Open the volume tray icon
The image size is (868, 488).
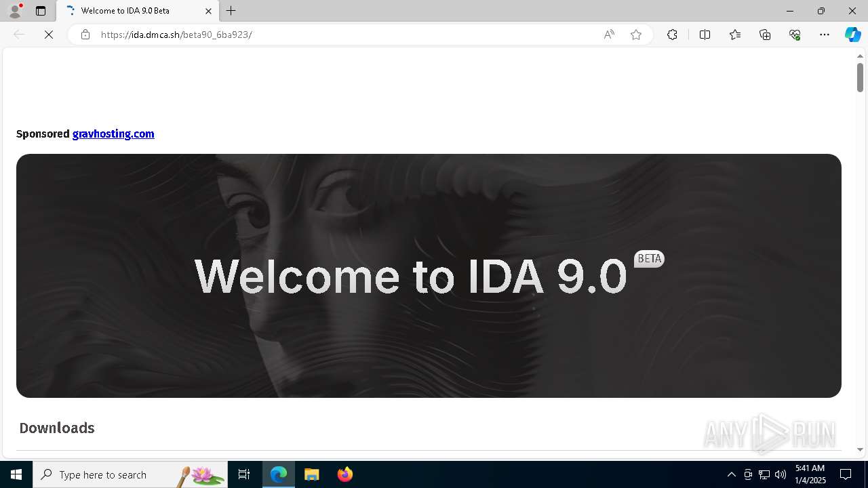(781, 474)
